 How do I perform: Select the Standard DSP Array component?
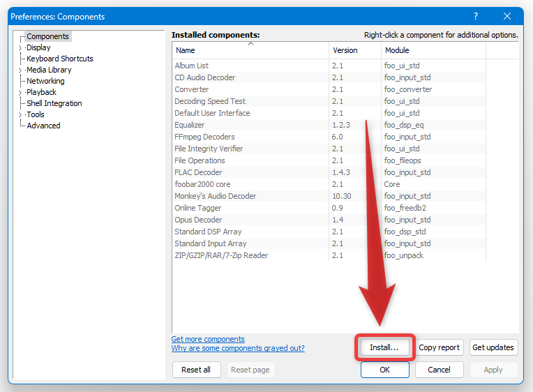329,232
